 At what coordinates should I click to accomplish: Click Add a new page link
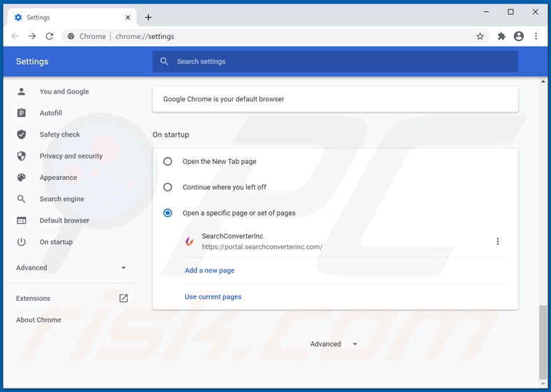pyautogui.click(x=209, y=271)
